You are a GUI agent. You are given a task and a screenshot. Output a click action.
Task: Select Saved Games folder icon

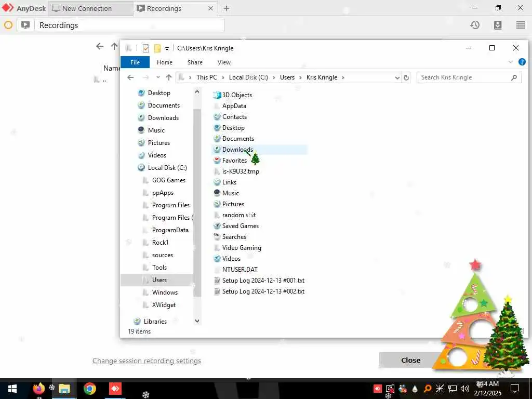(x=217, y=226)
